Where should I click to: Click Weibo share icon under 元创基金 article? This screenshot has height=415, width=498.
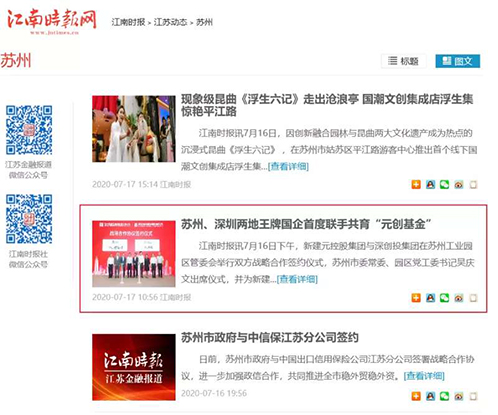[x=459, y=298]
